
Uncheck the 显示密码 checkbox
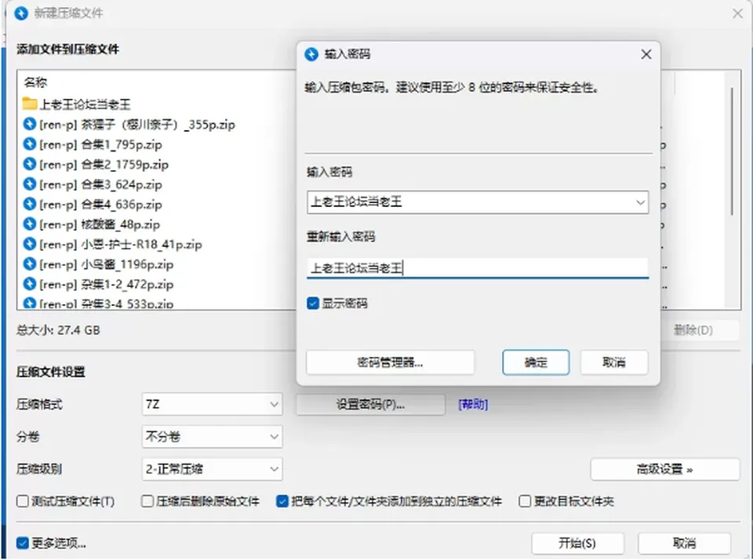pyautogui.click(x=313, y=303)
